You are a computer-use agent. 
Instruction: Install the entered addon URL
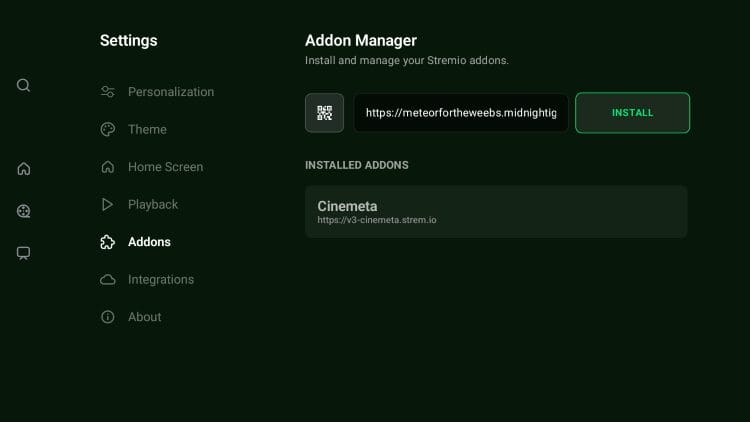632,113
